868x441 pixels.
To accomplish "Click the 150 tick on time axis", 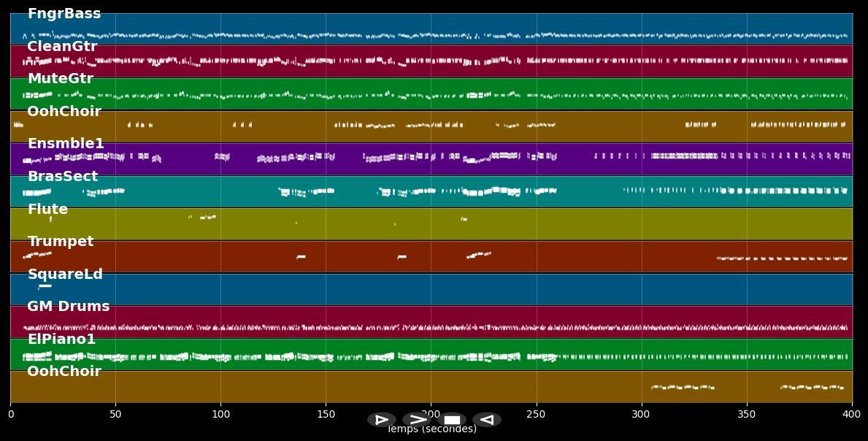I will [326, 414].
